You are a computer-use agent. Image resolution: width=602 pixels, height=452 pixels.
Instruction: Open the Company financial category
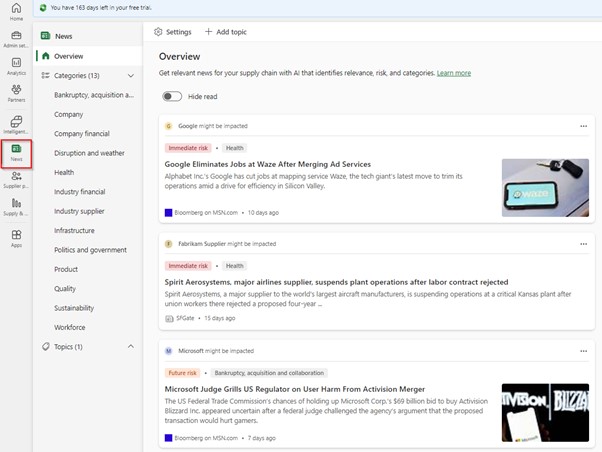tap(82, 134)
